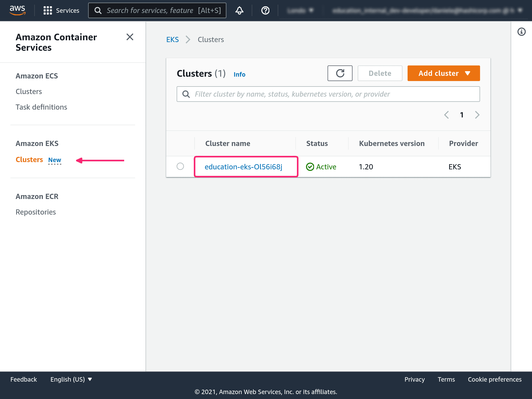Viewport: 532px width, 399px height.
Task: Click the Active status check icon
Action: click(310, 167)
